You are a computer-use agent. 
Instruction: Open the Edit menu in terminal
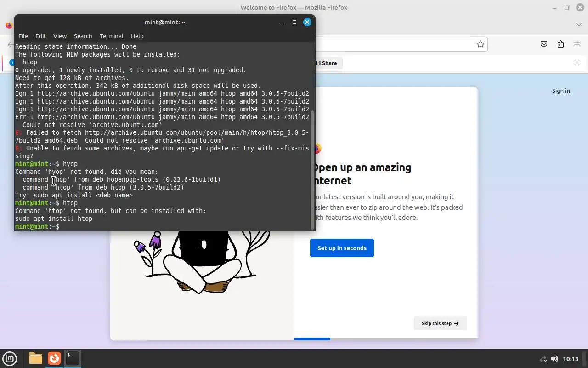click(x=40, y=36)
